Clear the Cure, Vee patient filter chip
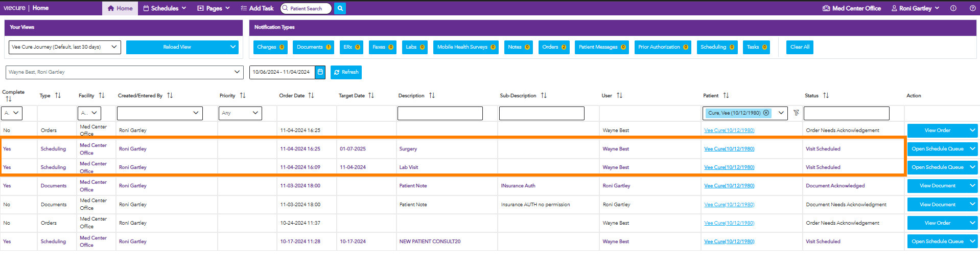This screenshot has width=980, height=261. click(x=766, y=113)
